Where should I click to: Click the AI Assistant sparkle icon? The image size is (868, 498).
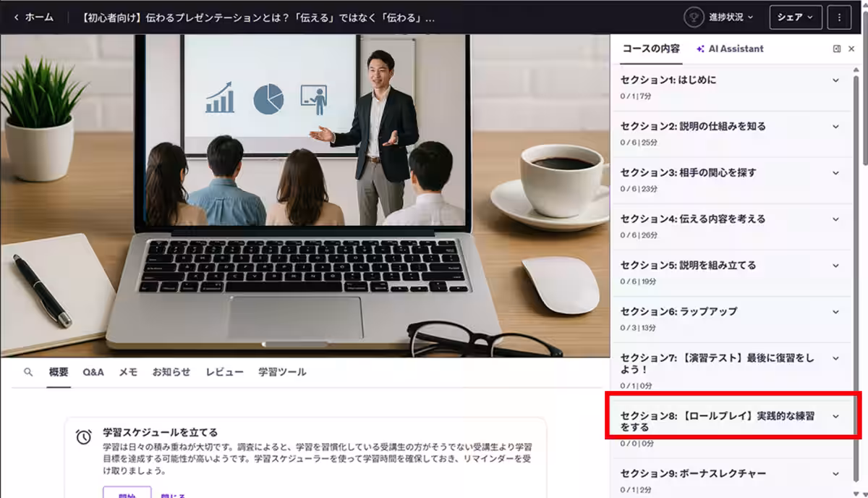pos(700,48)
